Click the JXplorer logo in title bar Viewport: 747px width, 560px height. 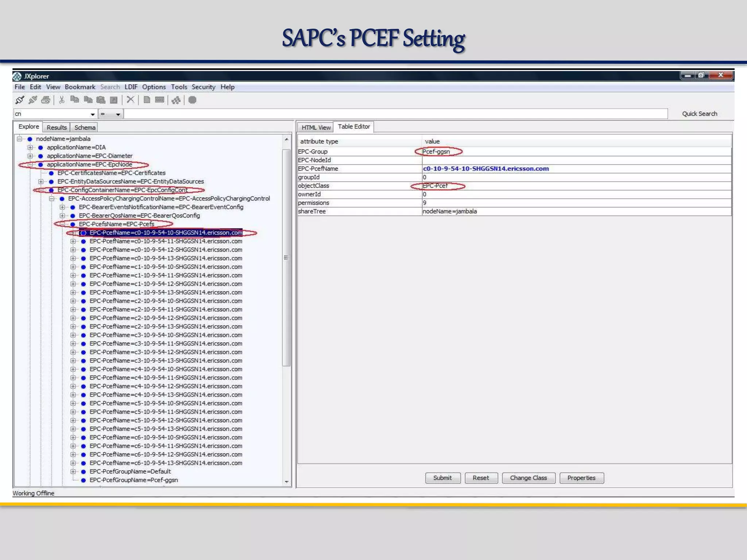point(17,76)
